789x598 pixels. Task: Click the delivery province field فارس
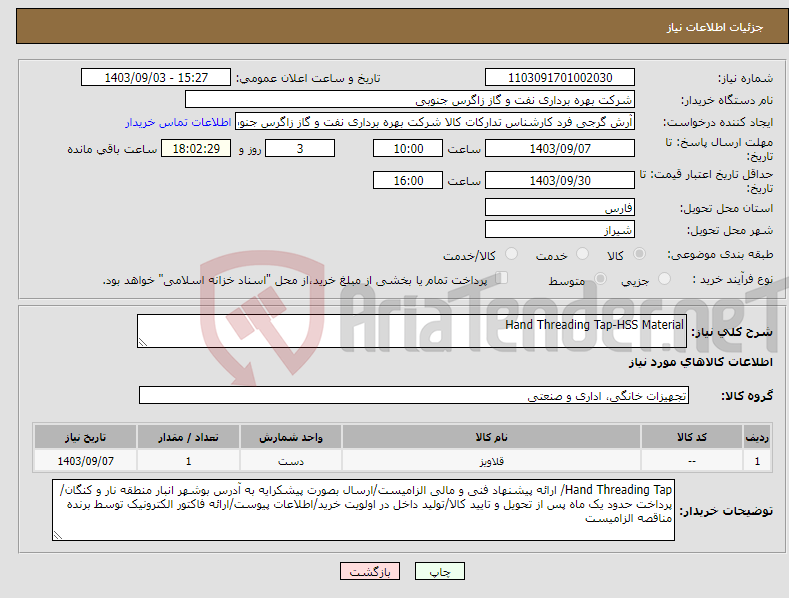(x=560, y=207)
